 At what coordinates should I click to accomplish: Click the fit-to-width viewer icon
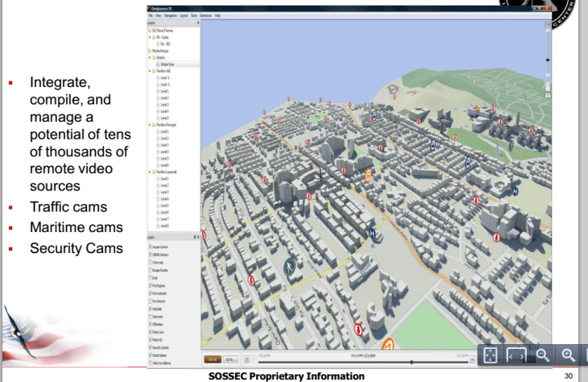(x=516, y=355)
